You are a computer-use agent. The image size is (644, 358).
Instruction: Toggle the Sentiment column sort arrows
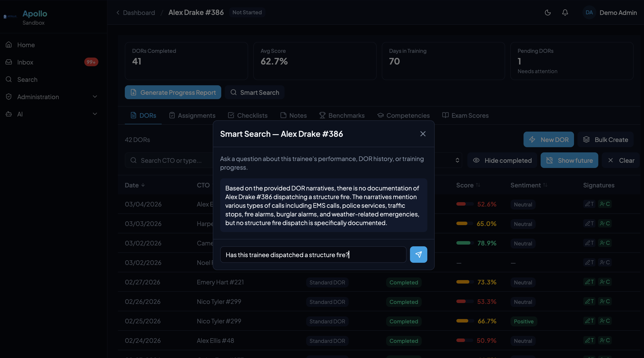(545, 185)
